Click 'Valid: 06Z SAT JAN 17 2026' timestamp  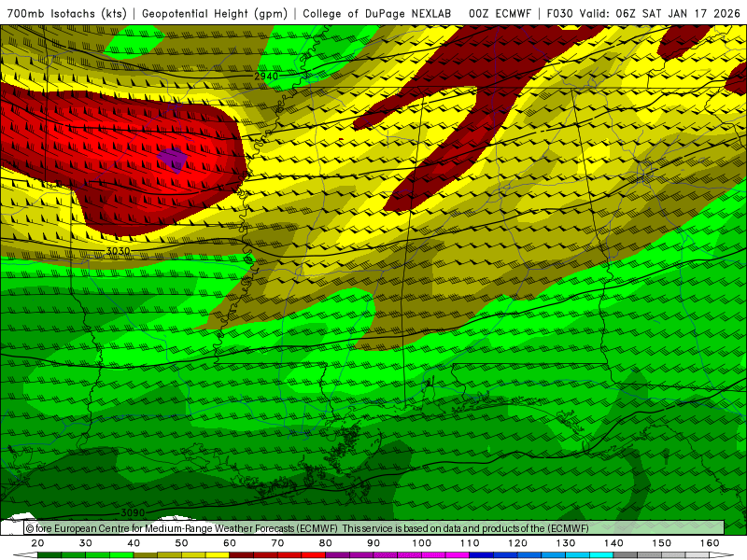(x=660, y=13)
